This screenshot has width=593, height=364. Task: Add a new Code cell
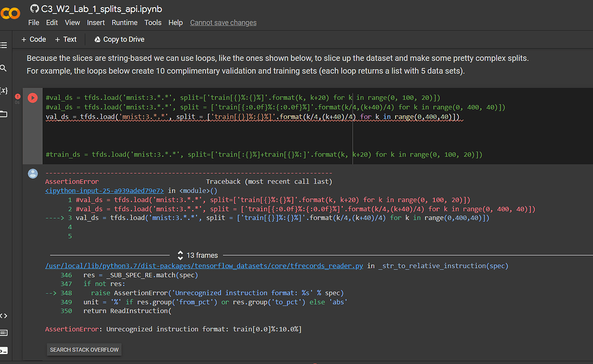click(x=34, y=39)
